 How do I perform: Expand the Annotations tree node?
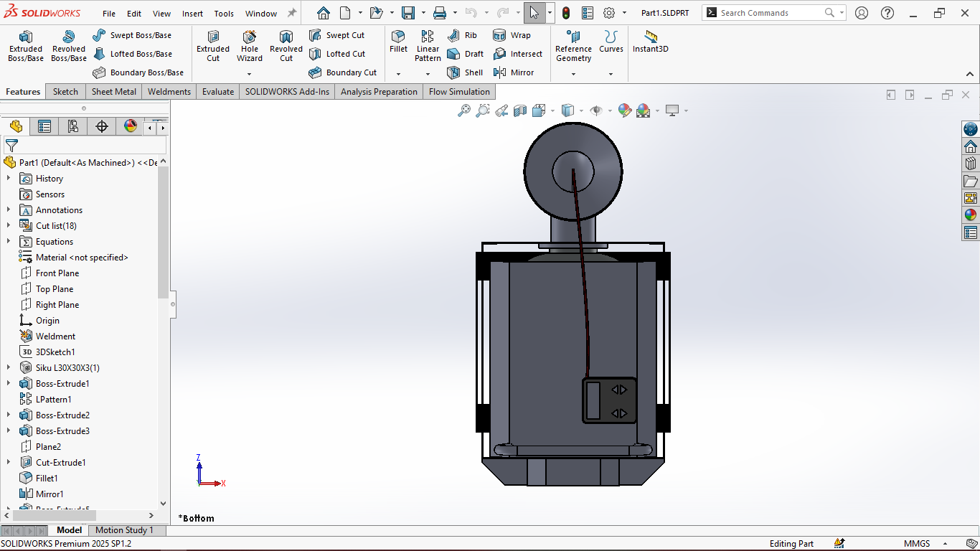tap(9, 210)
